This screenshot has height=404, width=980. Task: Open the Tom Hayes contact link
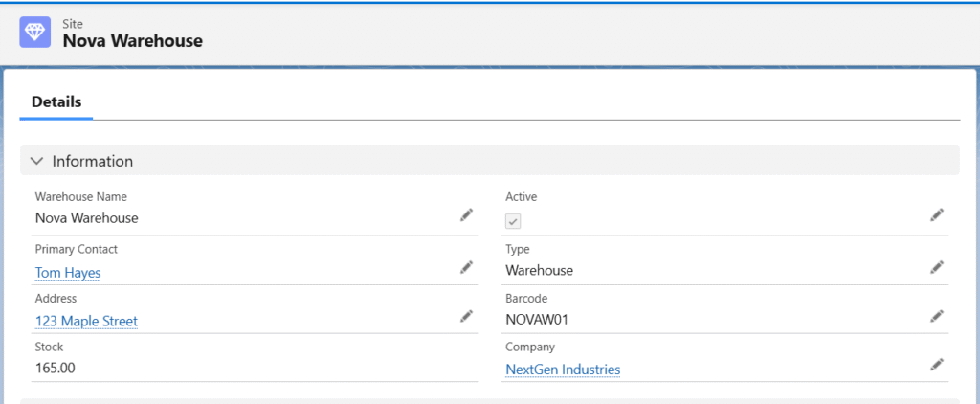pos(68,273)
